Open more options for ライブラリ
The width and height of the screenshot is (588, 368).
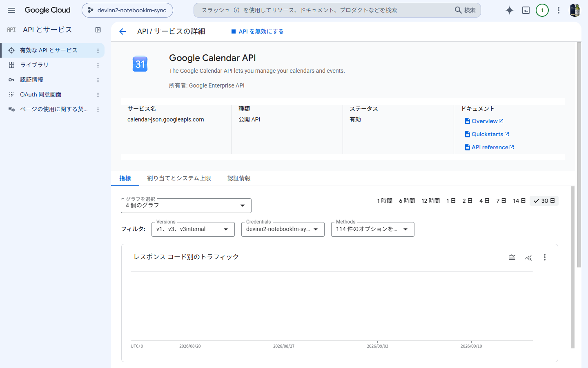[x=98, y=65]
